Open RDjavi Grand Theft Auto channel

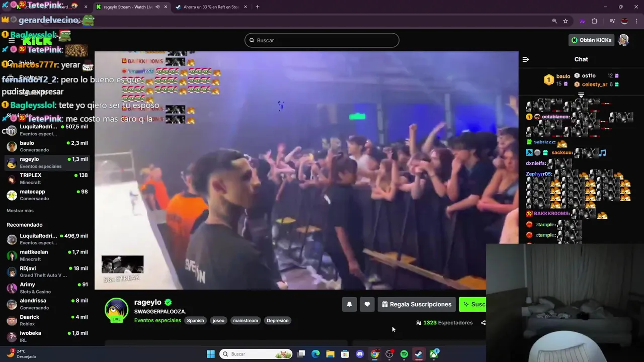pos(47,271)
